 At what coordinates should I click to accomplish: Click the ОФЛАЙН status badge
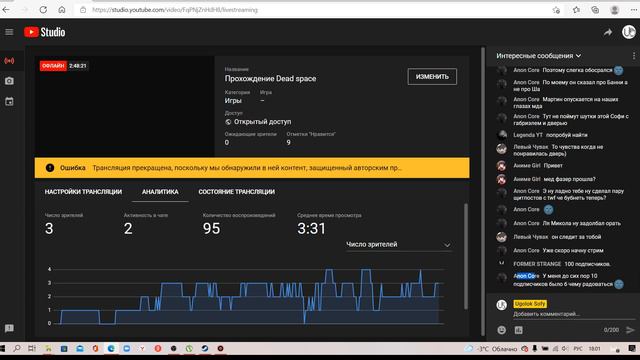pos(53,66)
